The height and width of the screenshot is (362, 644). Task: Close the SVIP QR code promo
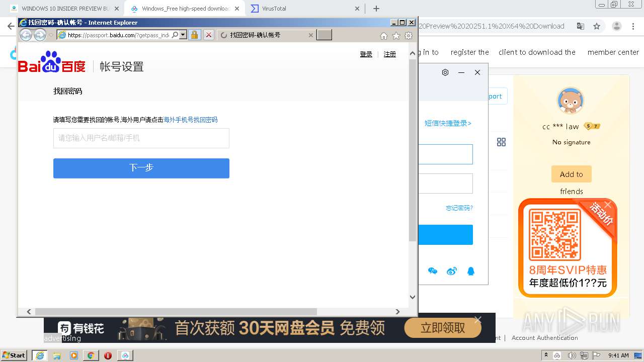pos(607,204)
